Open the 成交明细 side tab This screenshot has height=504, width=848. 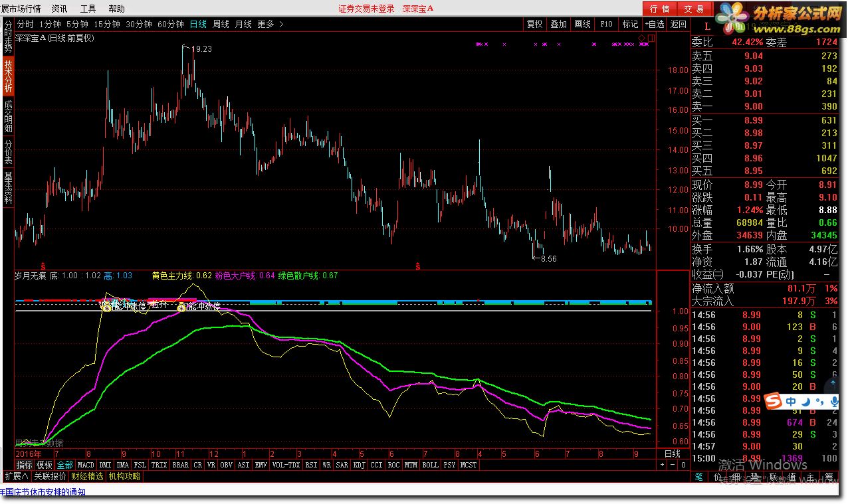pos(8,116)
